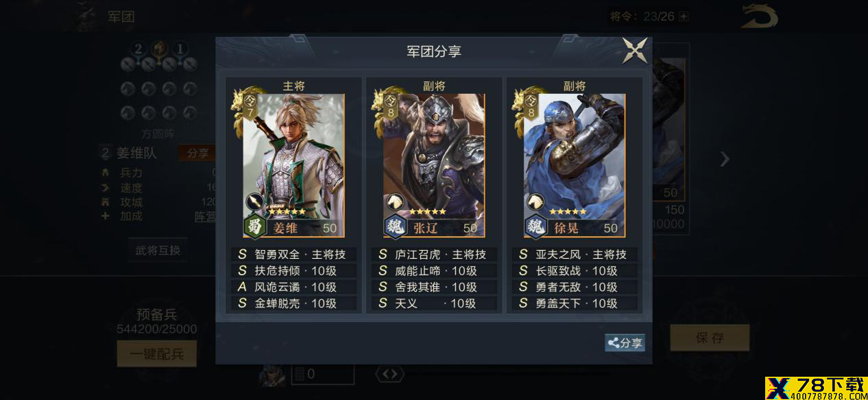
Task: Click the 蜀 faction badge on 姜维
Action: point(255,226)
